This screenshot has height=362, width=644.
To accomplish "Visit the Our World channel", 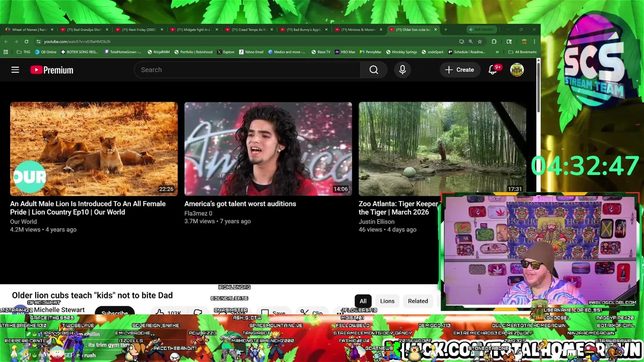I will coord(23,222).
